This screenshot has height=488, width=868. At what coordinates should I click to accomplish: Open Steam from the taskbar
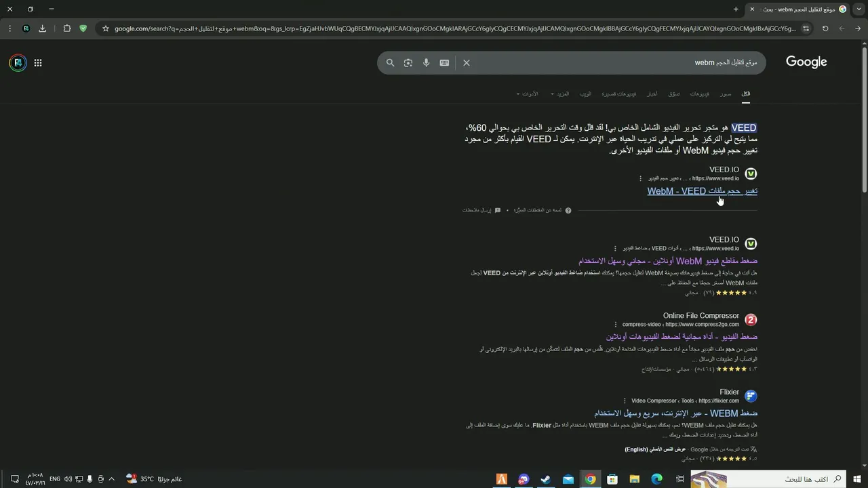pos(546,479)
